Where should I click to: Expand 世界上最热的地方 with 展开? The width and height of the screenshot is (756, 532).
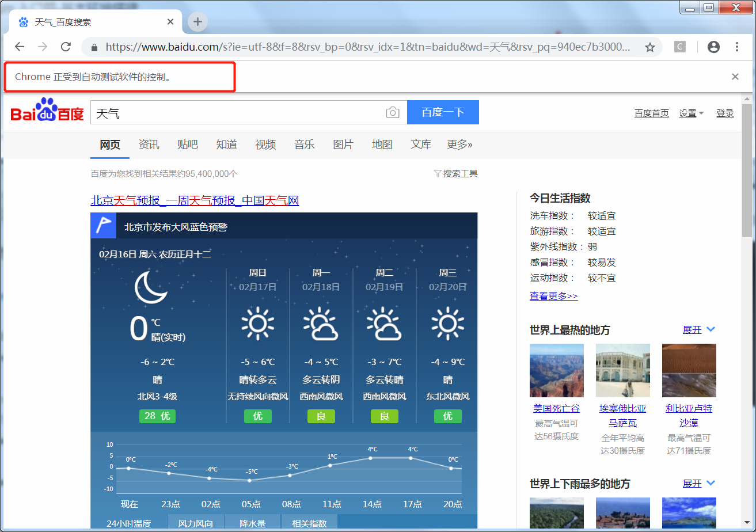[x=698, y=329]
